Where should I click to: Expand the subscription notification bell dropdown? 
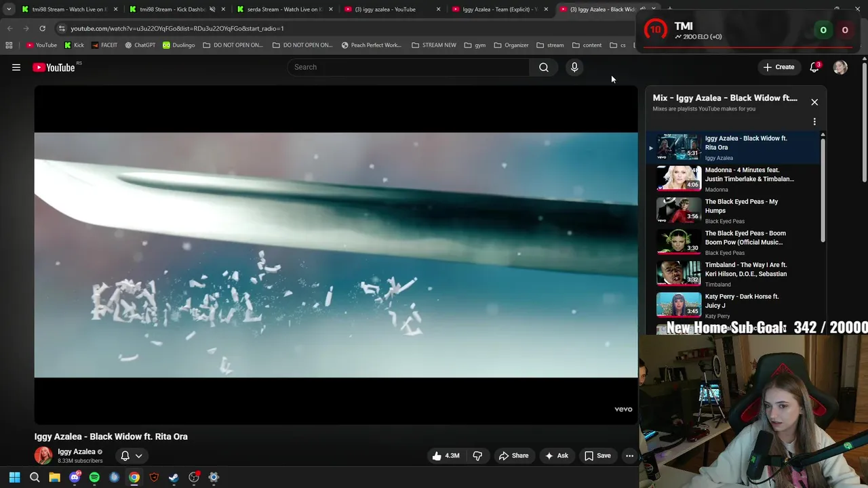[x=132, y=455]
